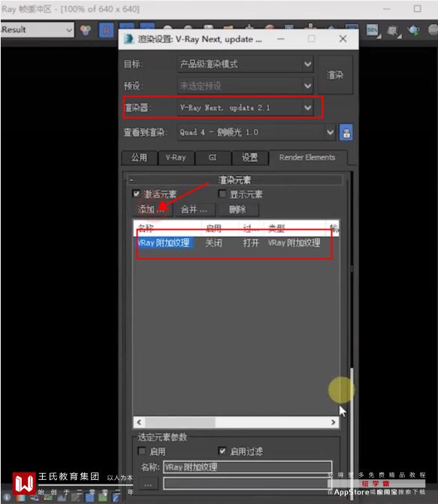The height and width of the screenshot is (504, 438).
Task: Toggle the 启用过滤 checkbox
Action: coord(222,451)
